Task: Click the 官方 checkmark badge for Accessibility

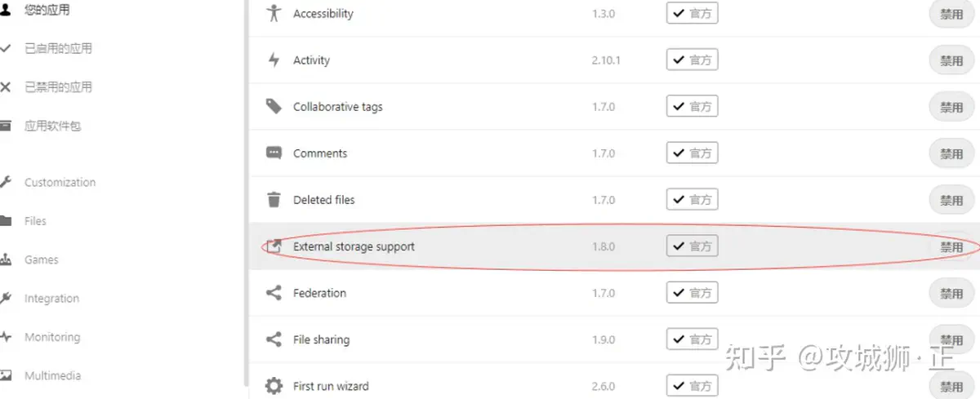Action: (692, 14)
